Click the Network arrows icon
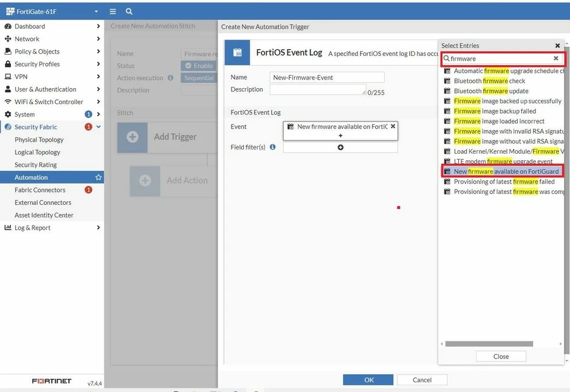 tap(8, 39)
